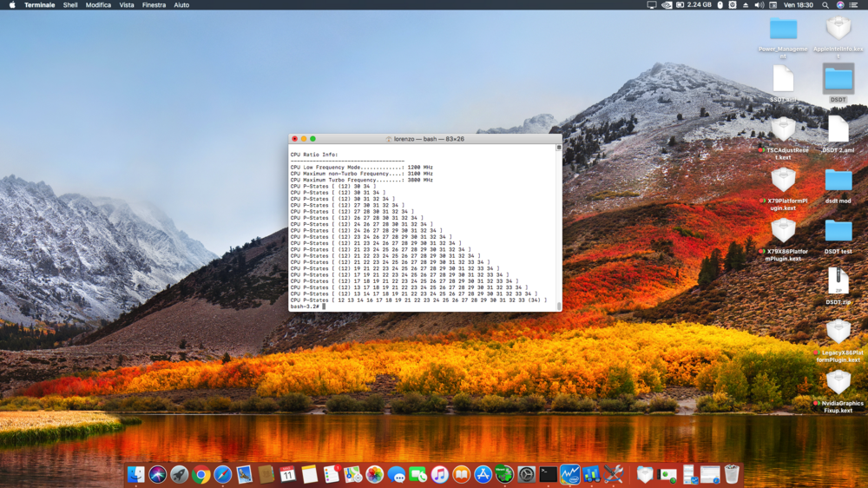This screenshot has width=868, height=488.
Task: Select the DSDT.zip file on desktop
Action: (838, 280)
